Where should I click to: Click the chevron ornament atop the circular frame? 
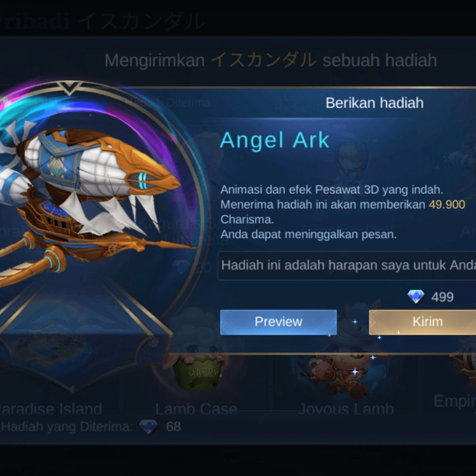tap(70, 88)
